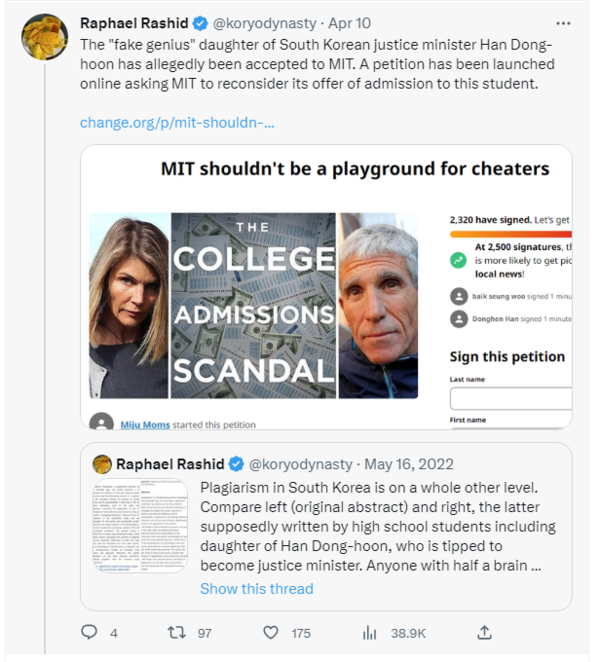This screenshot has width=600, height=662.
Task: Open the Miju Moms petition starter link
Action: tap(144, 425)
